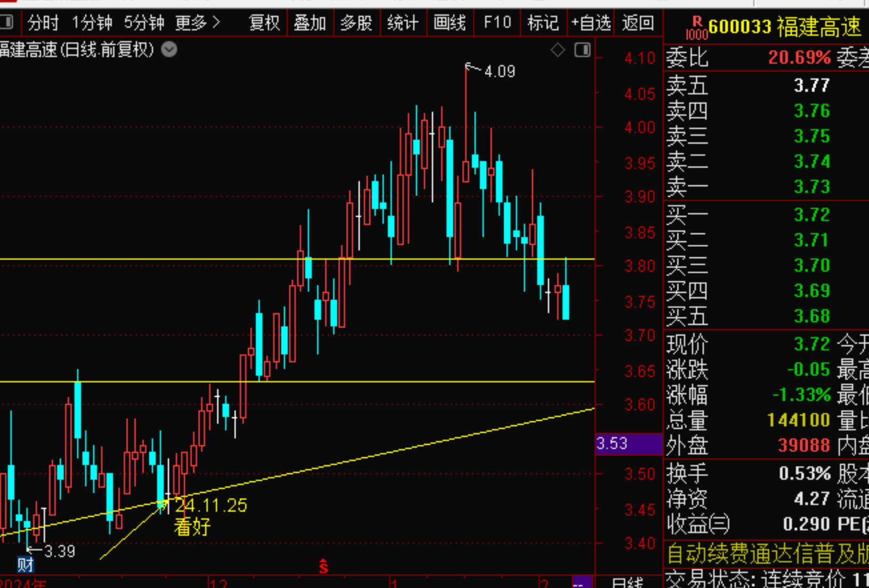Viewport: 869px width, 588px height.
Task: Expand the dropdown beside 福建高速(日线.前复权)
Action: tap(169, 50)
